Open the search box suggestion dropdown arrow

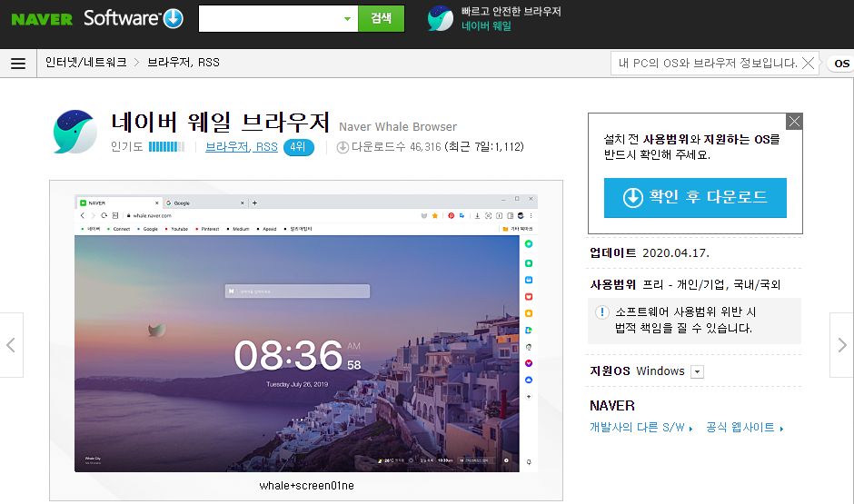[x=347, y=19]
